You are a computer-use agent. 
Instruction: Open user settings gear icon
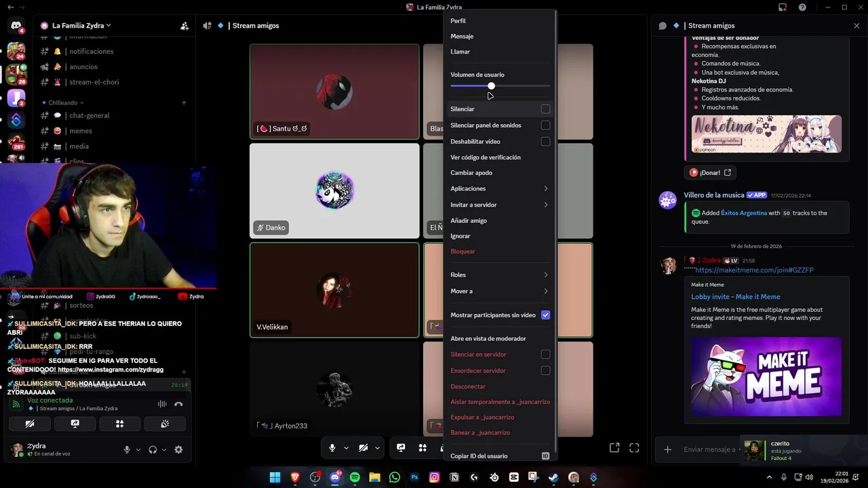(178, 449)
